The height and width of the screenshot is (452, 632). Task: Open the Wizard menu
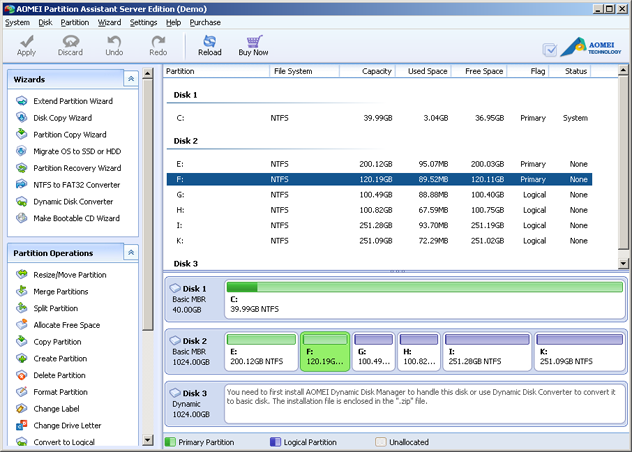110,23
